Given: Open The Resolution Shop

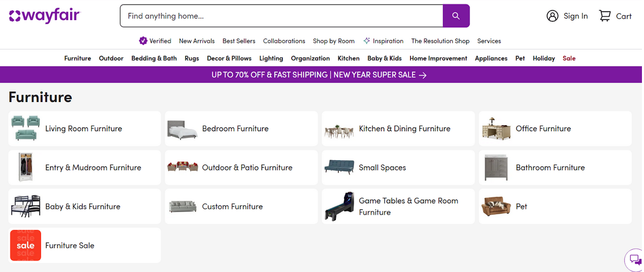Looking at the screenshot, I should tap(440, 41).
